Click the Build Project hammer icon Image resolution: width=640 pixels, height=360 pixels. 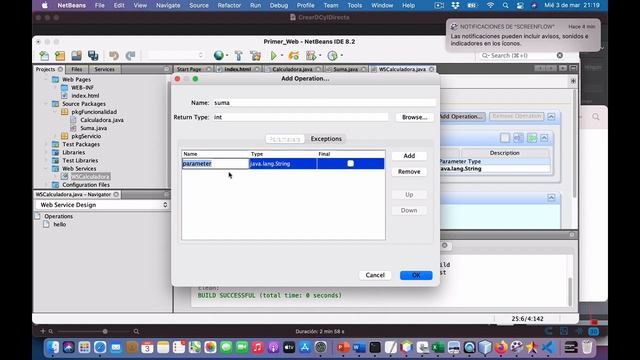(239, 56)
